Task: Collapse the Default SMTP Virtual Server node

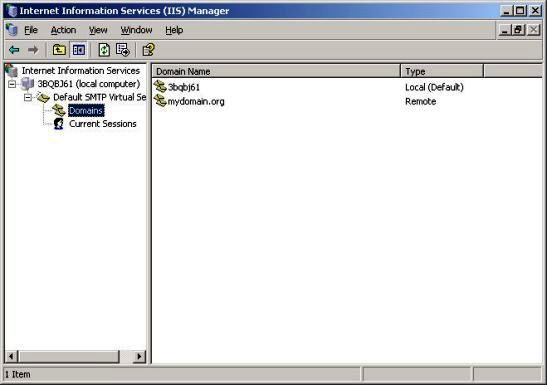Action: (28, 97)
